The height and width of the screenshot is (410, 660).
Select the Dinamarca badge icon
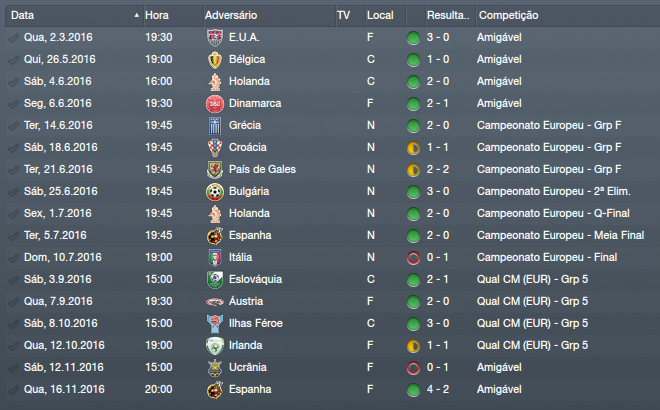click(x=214, y=104)
